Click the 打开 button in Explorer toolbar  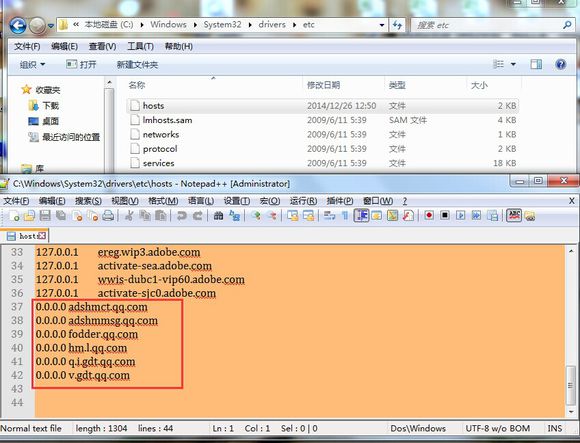pyautogui.click(x=81, y=65)
